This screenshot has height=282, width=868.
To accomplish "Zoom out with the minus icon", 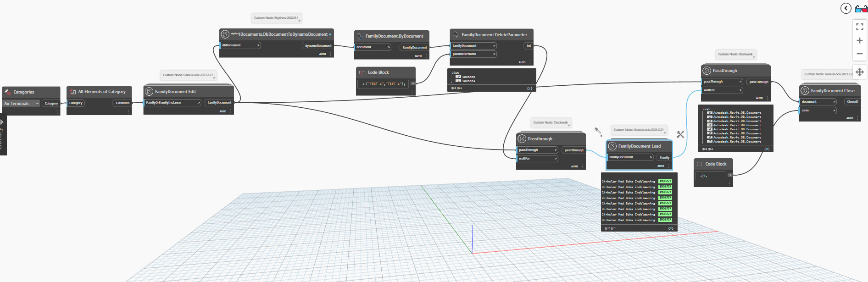I will click(x=860, y=54).
